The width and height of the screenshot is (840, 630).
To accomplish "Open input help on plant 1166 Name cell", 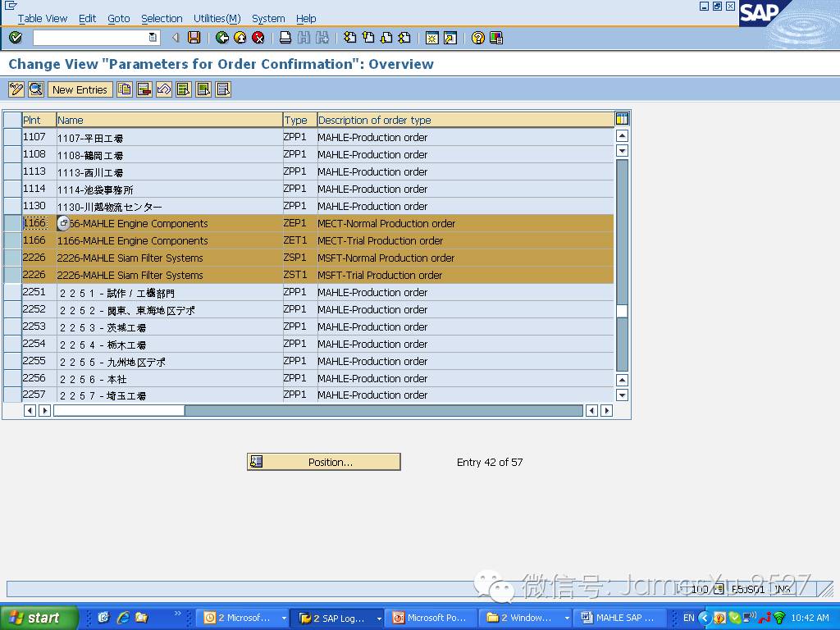I will [x=63, y=223].
